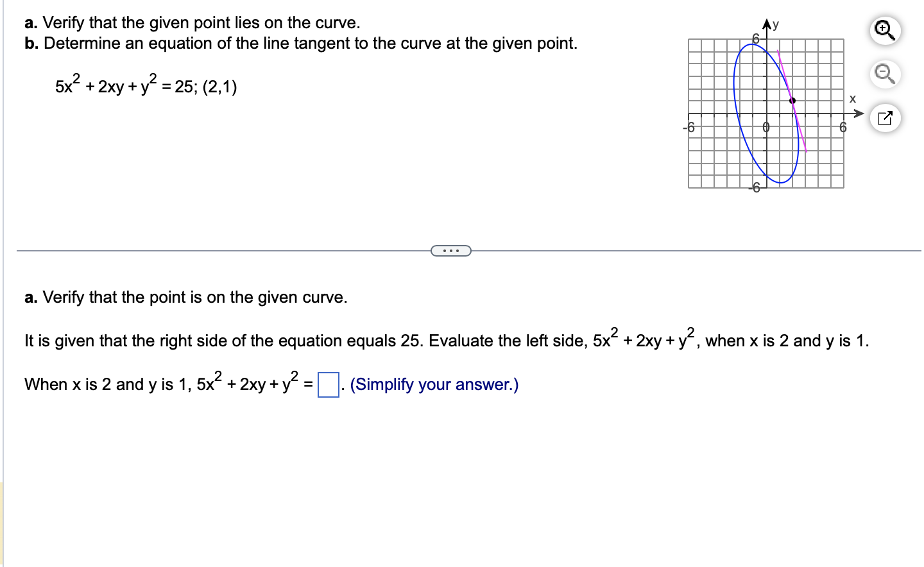This screenshot has width=924, height=567.
Task: Select the topmost circular icon near the graph
Action: [884, 30]
